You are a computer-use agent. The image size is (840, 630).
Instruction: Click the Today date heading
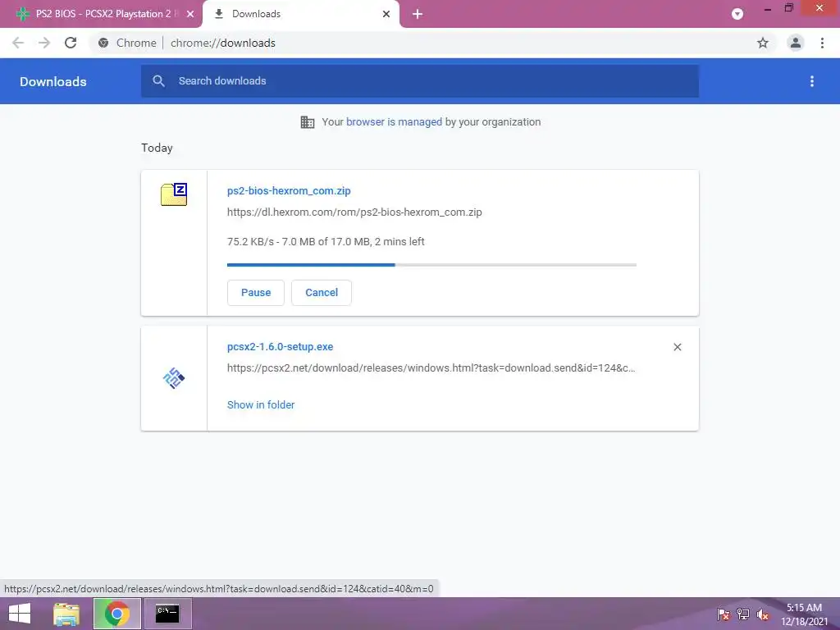[x=157, y=148]
